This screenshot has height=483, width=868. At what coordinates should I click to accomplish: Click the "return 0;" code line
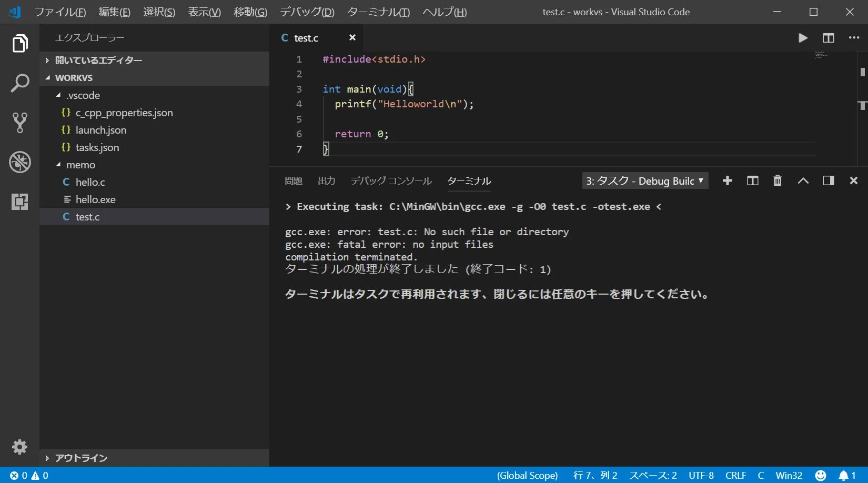tap(361, 134)
